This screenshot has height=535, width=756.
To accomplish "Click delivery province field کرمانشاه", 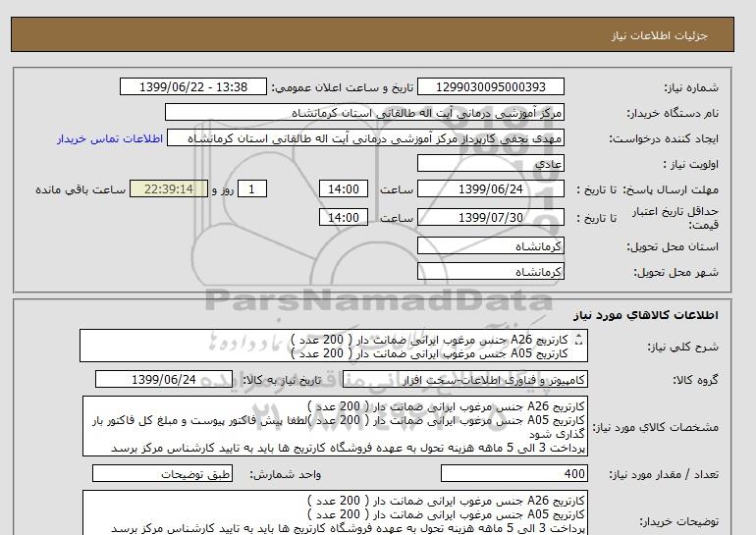I will (490, 245).
